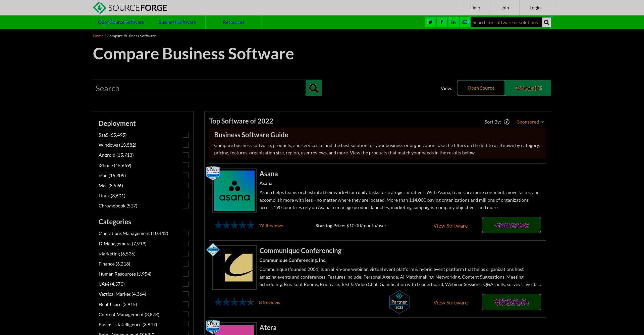
Task: Click Join in the top bar
Action: (505, 8)
